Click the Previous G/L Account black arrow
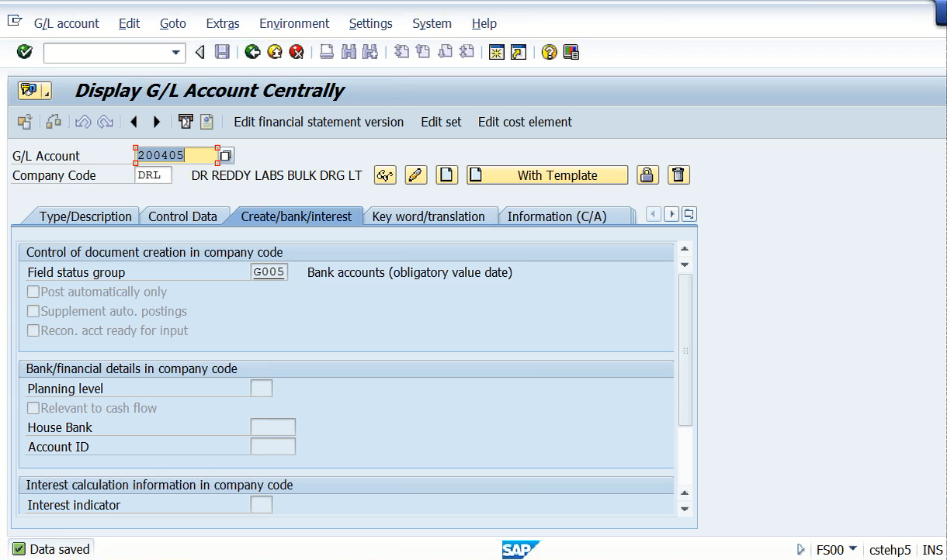The height and width of the screenshot is (560, 947). [134, 122]
